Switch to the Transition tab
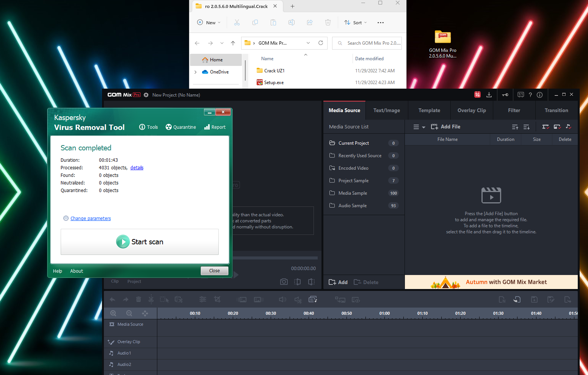Image resolution: width=588 pixels, height=375 pixels. pos(556,111)
